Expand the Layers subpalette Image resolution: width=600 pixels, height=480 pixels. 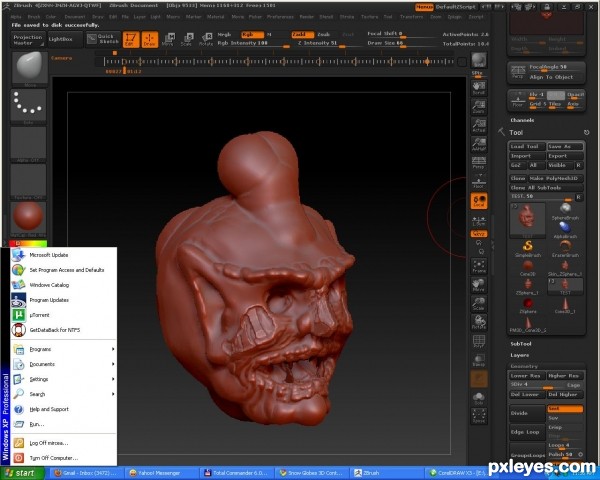point(520,355)
